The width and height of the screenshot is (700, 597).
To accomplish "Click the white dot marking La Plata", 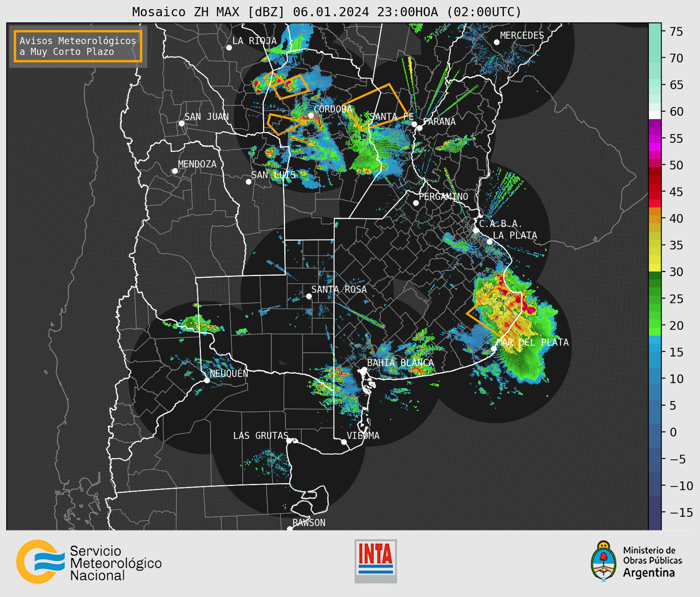I will coord(490,242).
